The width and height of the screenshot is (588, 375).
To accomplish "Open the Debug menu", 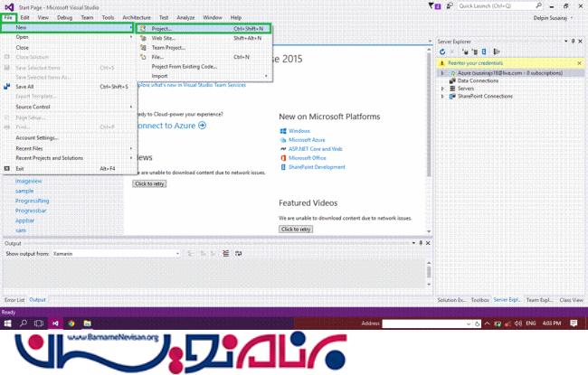I will click(x=64, y=17).
